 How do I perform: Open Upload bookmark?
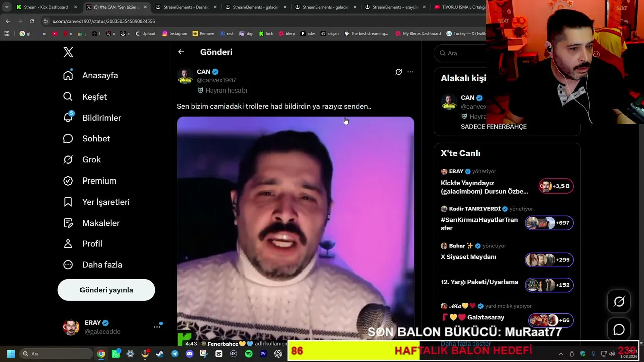[145, 34]
